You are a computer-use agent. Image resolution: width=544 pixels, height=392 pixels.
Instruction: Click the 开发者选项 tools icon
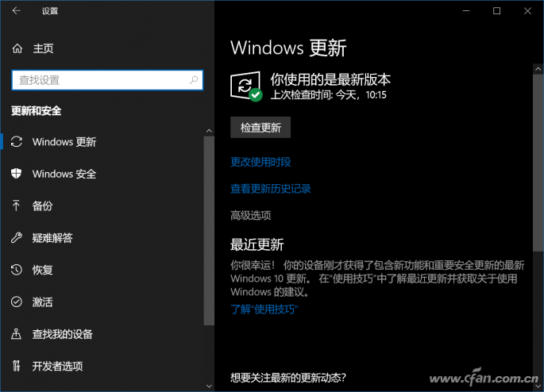pos(17,366)
